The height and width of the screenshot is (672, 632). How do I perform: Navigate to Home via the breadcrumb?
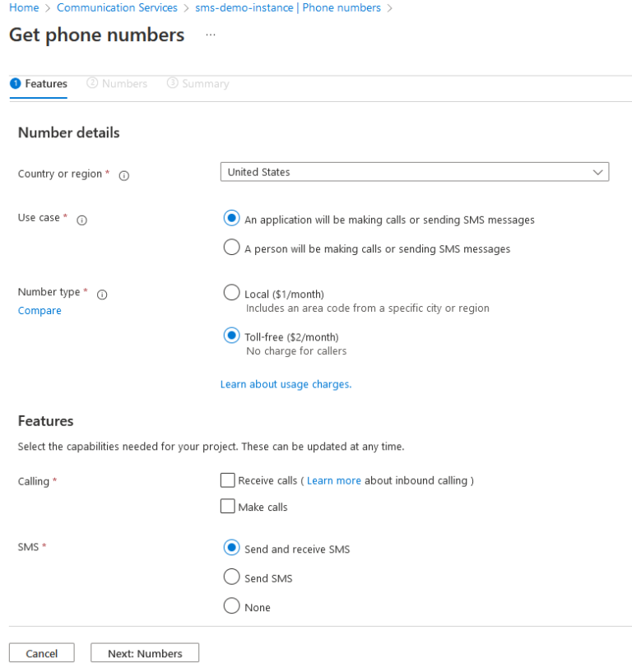[24, 7]
